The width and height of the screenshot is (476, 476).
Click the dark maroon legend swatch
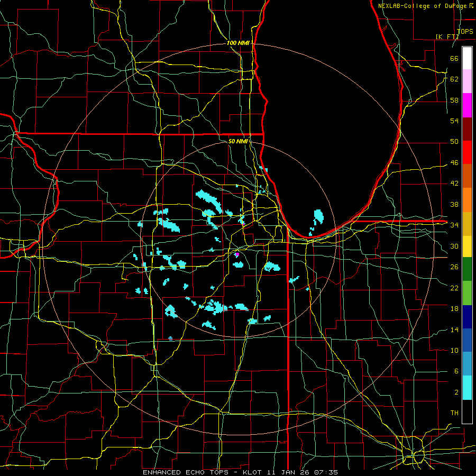467,129
